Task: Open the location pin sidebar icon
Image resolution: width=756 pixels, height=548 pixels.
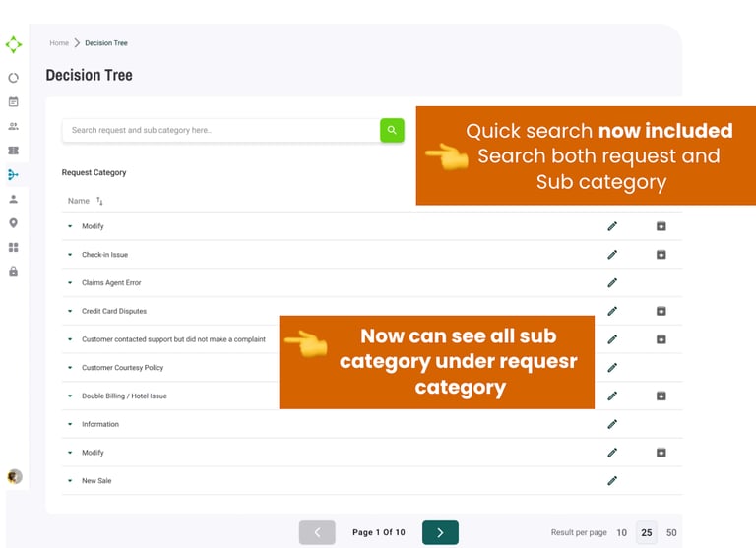Action: click(13, 223)
